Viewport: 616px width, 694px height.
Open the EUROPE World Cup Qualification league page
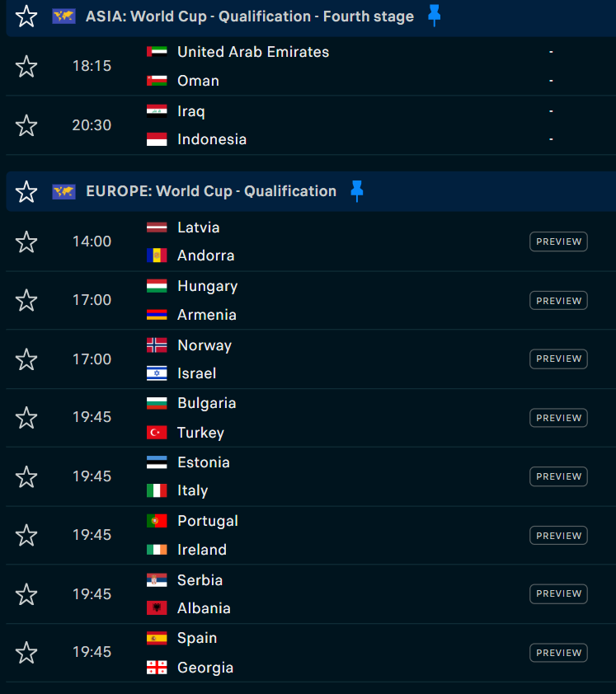tap(211, 191)
